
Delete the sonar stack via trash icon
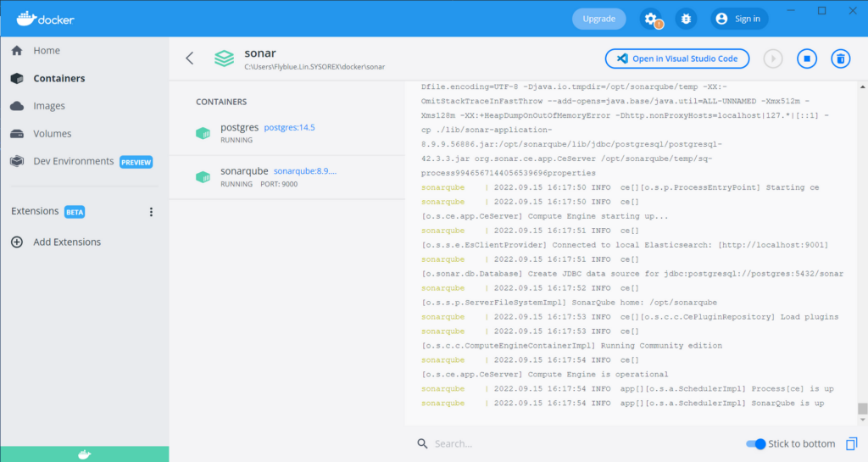(840, 58)
